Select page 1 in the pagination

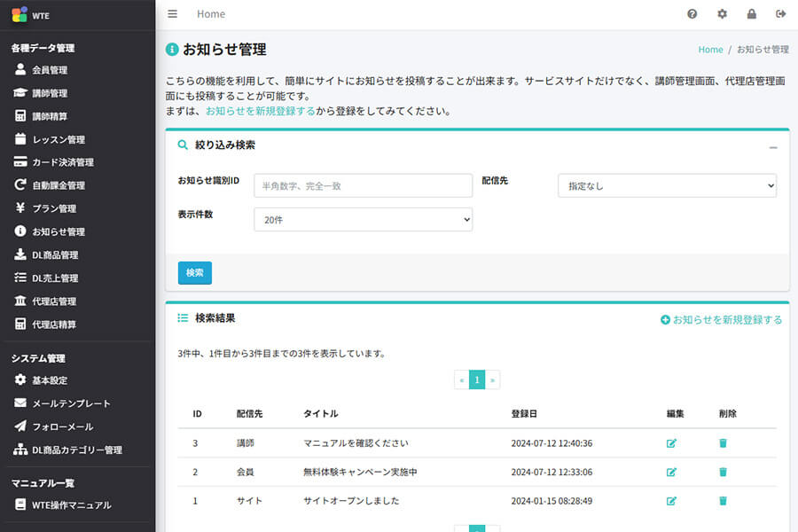point(476,379)
